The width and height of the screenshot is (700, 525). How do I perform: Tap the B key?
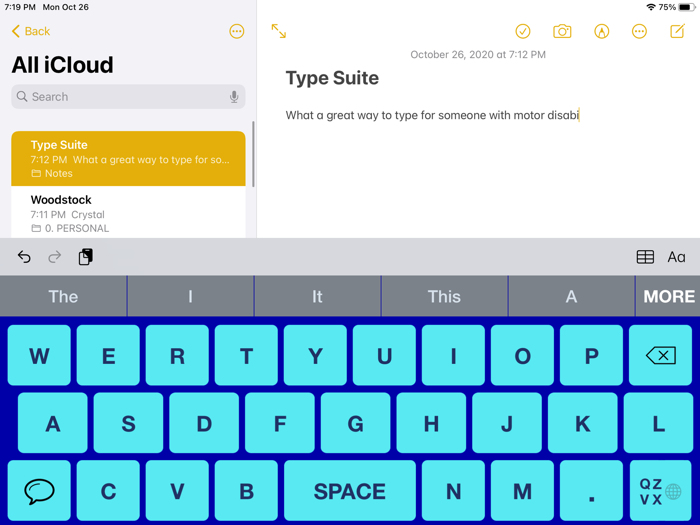point(246,491)
